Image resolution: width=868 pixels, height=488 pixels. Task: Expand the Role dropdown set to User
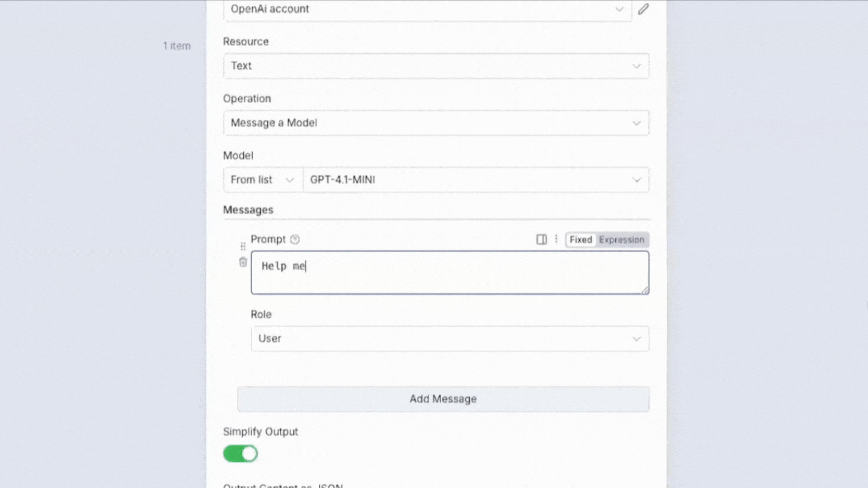point(450,339)
